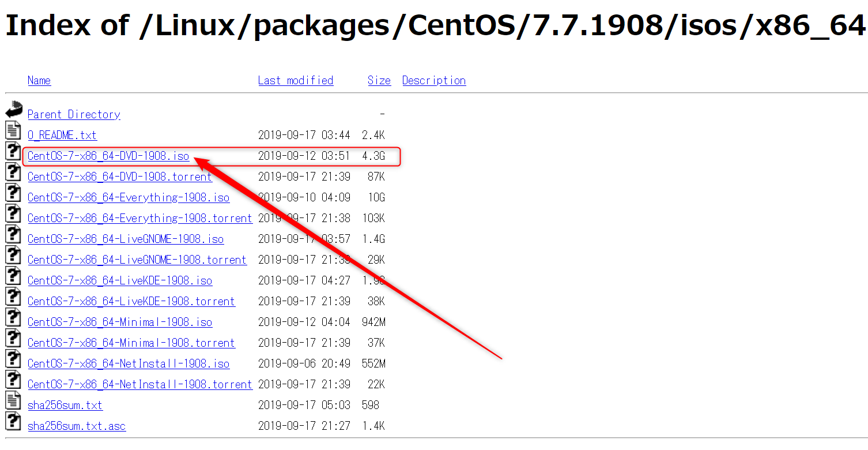Open the 0_README.txt file
Image resolution: width=868 pixels, height=450 pixels.
[62, 135]
